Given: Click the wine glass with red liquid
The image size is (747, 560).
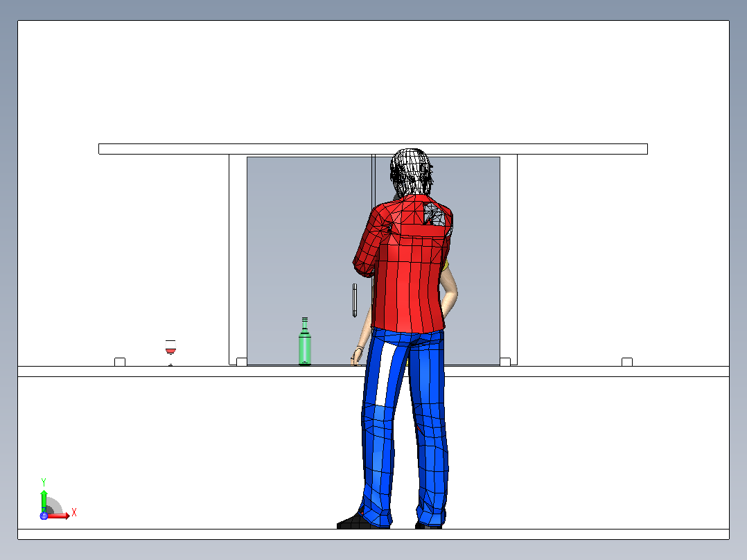Looking at the screenshot, I should 170,353.
